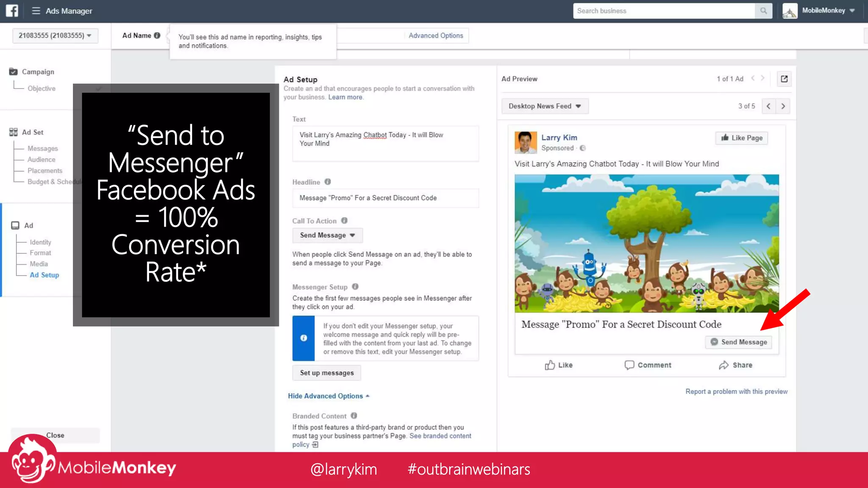The height and width of the screenshot is (488, 868).
Task: Go to Ad Setup section
Action: point(45,275)
